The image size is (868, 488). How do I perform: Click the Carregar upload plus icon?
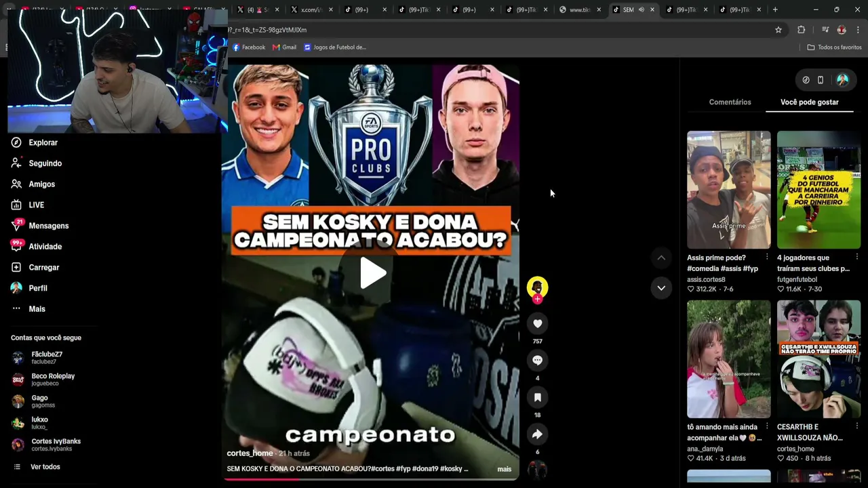point(16,267)
